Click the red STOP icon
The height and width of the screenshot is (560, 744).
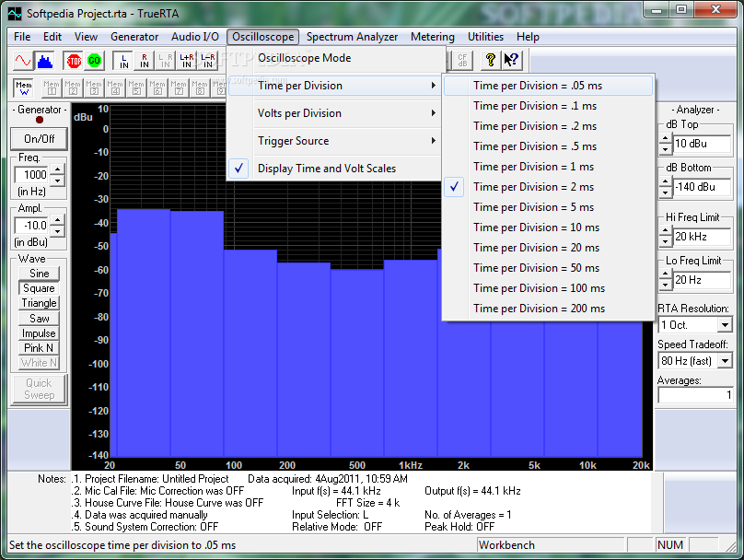coord(74,61)
